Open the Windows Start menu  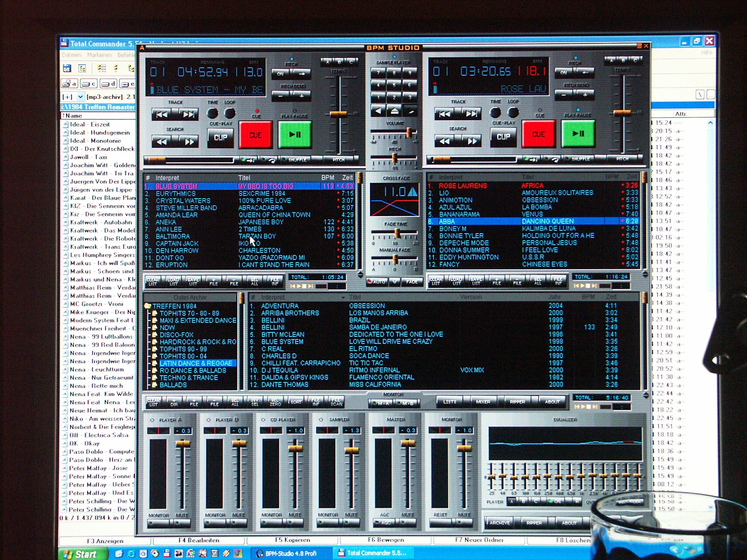click(x=83, y=554)
